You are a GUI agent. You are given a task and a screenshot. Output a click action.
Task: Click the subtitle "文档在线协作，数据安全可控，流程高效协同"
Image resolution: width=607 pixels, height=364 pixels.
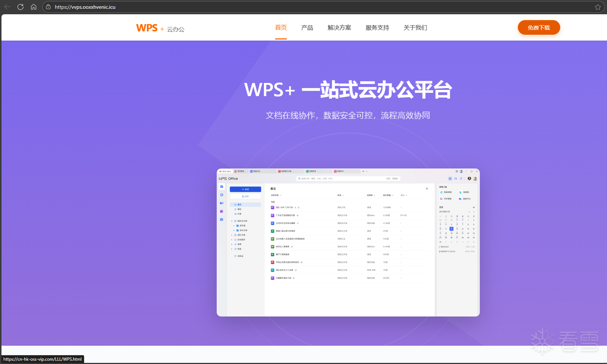pos(348,115)
